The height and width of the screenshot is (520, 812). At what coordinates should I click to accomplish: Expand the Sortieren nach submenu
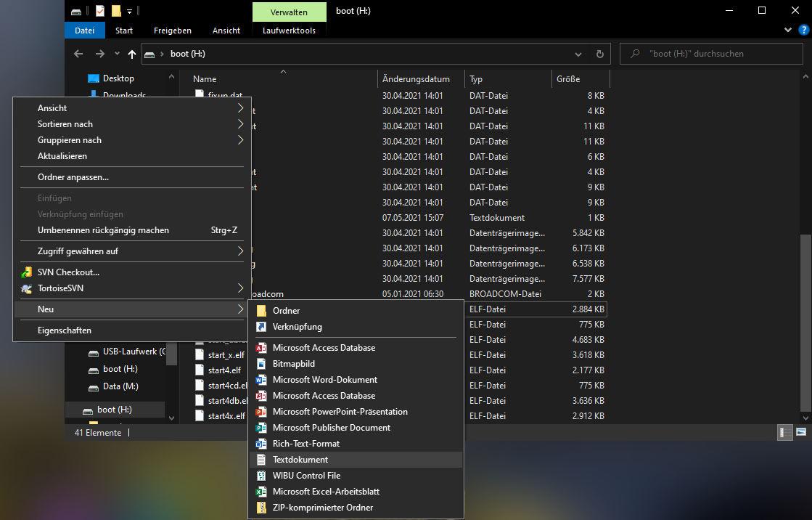click(x=65, y=123)
